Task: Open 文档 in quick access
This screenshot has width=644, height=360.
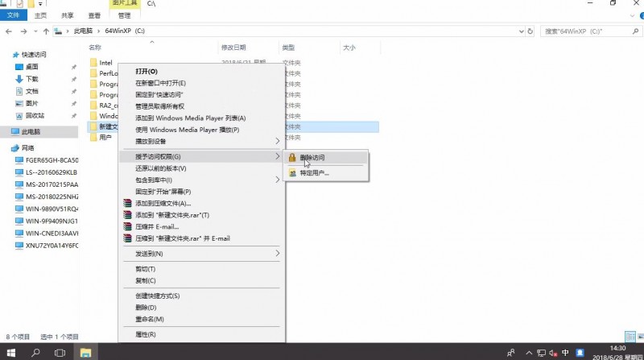Action: (x=32, y=91)
